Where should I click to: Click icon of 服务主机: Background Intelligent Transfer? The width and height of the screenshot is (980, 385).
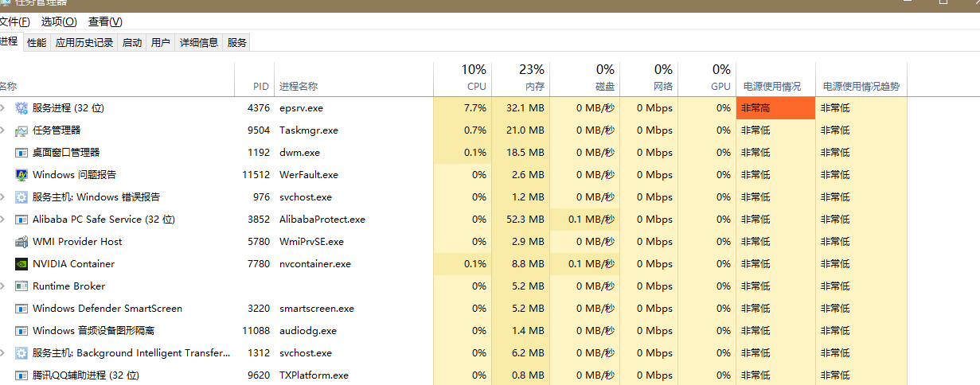21,353
